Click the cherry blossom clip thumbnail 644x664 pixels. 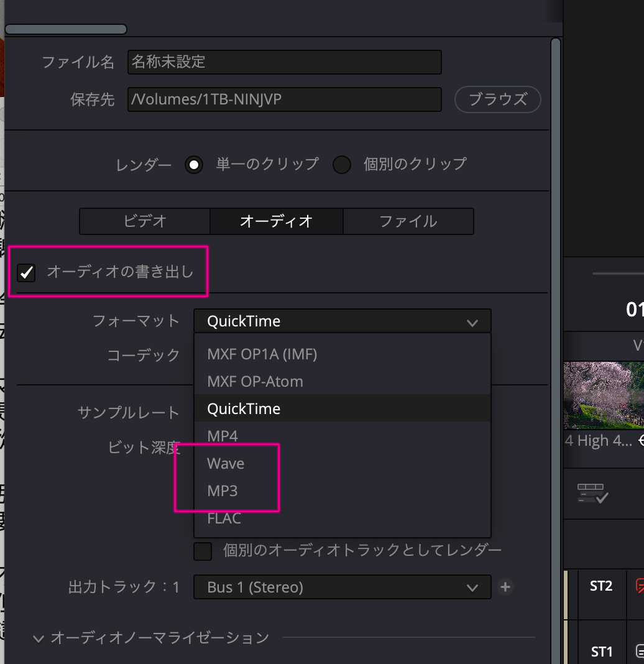603,395
